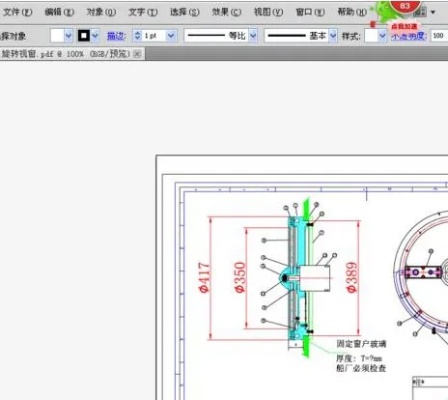Open the 窗口(W) menu
The width and height of the screenshot is (448, 400).
(310, 12)
